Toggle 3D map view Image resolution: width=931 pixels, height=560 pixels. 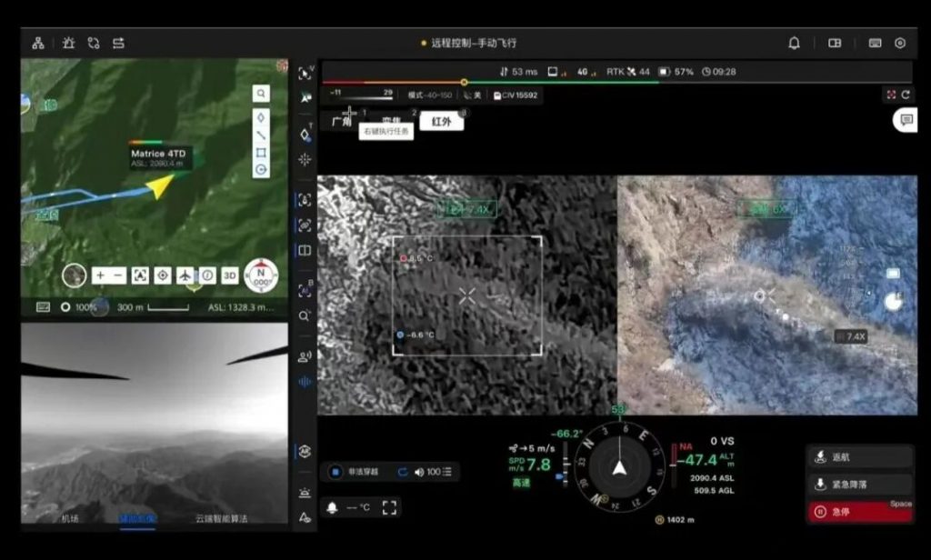point(230,275)
